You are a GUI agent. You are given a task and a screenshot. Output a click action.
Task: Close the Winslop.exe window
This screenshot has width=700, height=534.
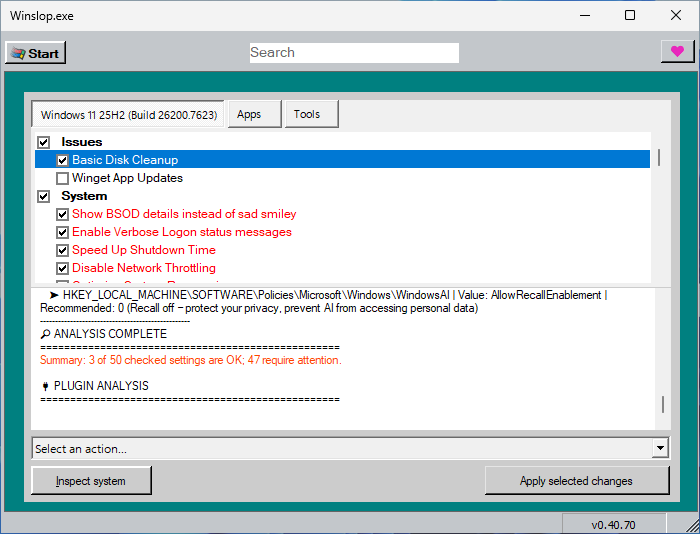676,16
